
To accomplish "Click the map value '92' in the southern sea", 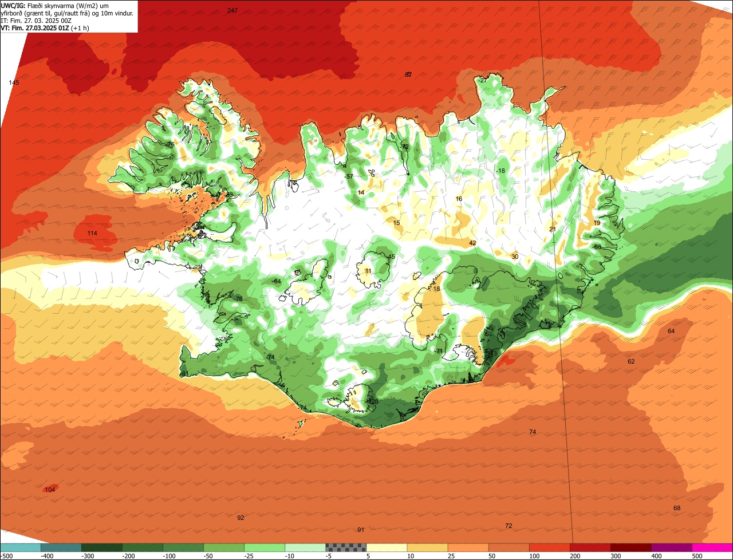I will point(241,518).
